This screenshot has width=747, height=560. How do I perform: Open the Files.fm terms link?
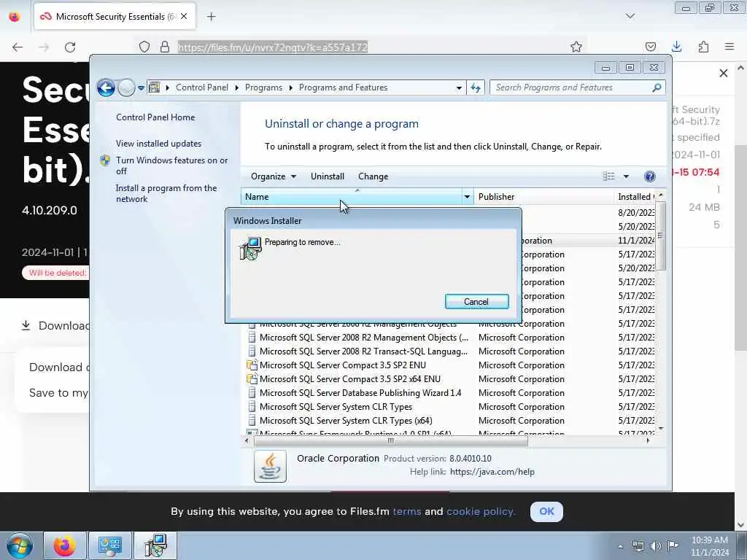click(x=407, y=511)
